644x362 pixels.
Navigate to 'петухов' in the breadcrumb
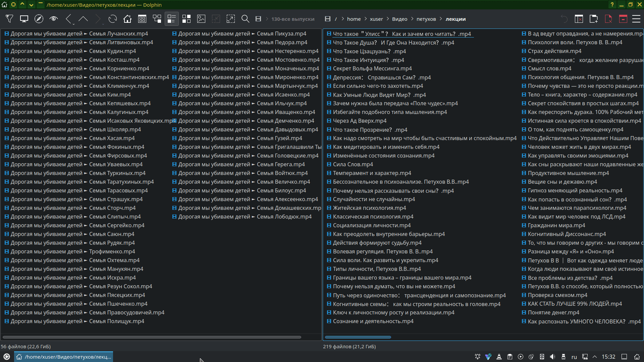[x=426, y=19]
